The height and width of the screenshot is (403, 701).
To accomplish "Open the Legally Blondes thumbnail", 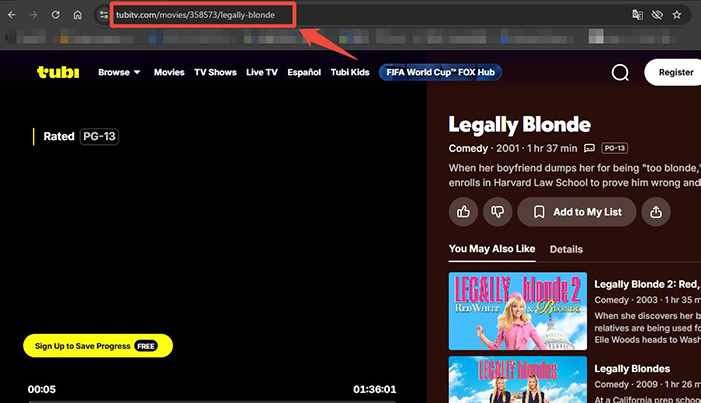I will click(x=518, y=380).
